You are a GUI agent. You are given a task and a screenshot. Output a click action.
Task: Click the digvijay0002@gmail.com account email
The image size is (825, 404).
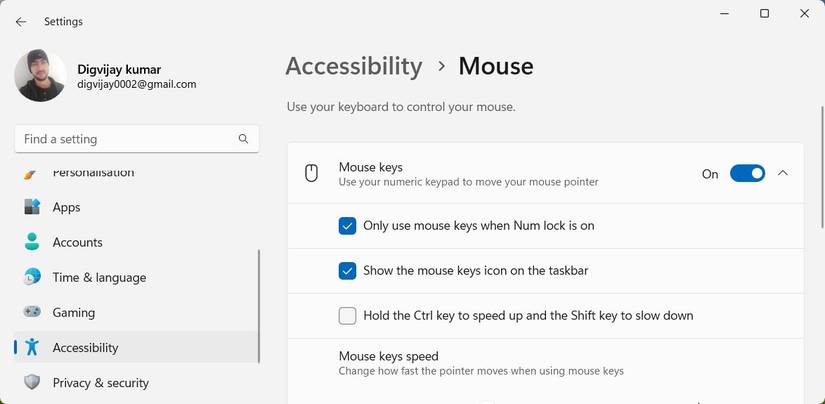pos(137,85)
